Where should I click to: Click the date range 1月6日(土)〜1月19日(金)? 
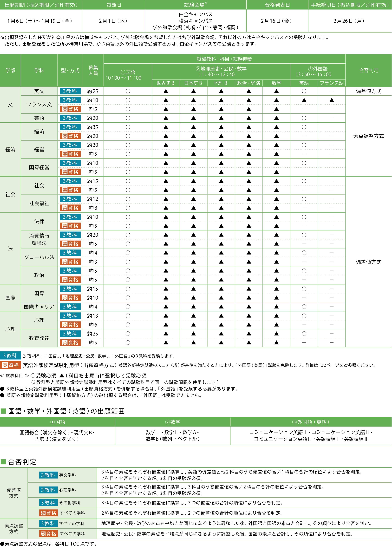pos(40,21)
